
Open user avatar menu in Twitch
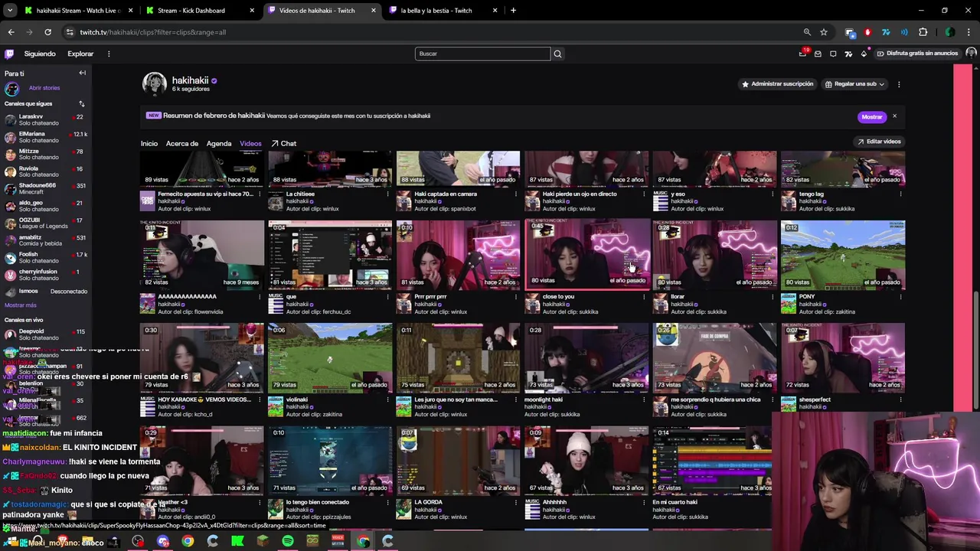pyautogui.click(x=971, y=54)
